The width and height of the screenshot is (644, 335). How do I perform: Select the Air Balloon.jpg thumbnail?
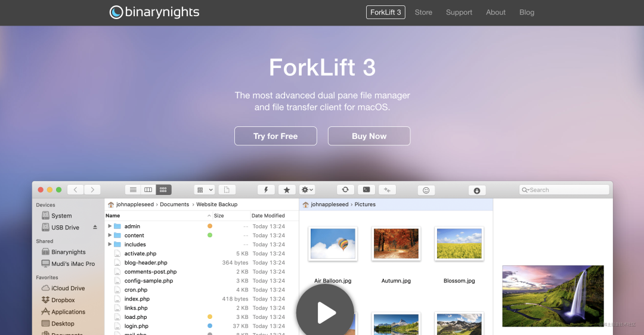(x=333, y=244)
